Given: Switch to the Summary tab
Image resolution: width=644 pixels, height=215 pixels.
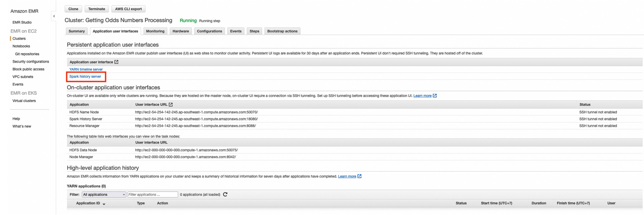Looking at the screenshot, I should (76, 31).
